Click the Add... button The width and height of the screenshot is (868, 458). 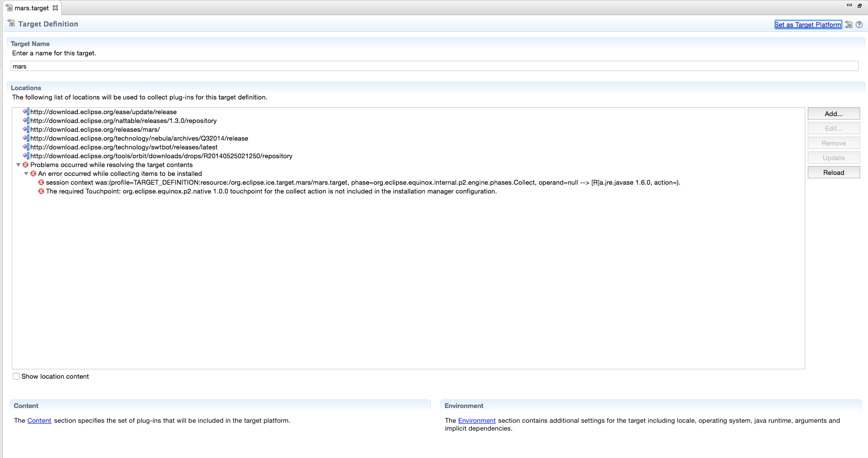pyautogui.click(x=833, y=114)
